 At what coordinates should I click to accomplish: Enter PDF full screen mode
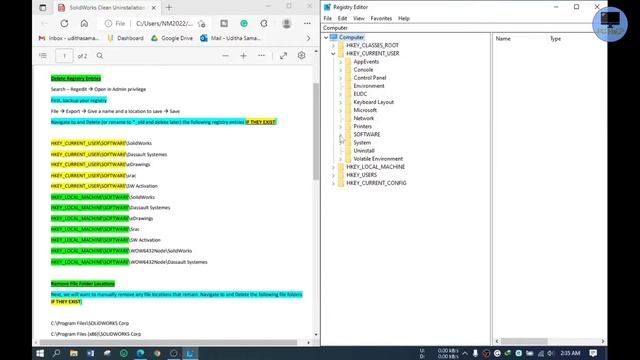[x=283, y=56]
